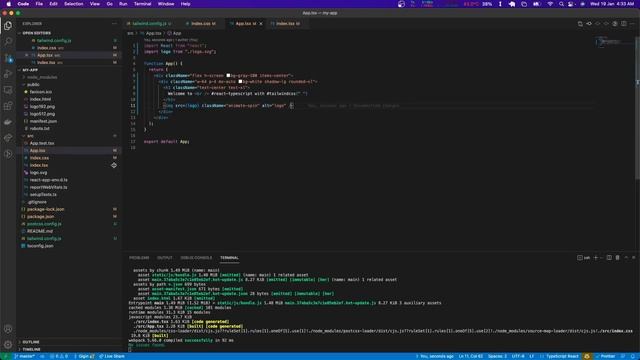Open the Extensions view
This screenshot has height=360, width=640.
click(x=8, y=106)
